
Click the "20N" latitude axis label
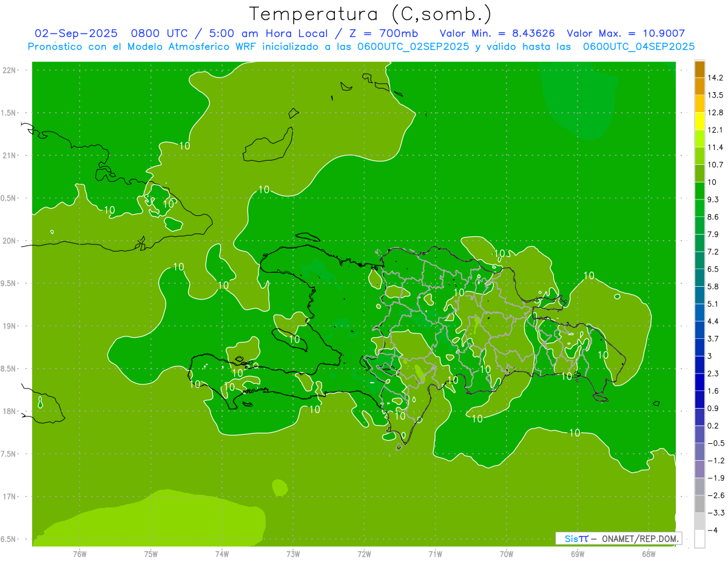pos(9,241)
